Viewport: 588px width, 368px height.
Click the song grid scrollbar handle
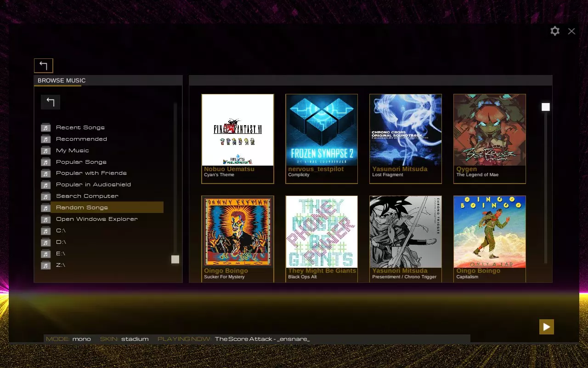(x=545, y=107)
